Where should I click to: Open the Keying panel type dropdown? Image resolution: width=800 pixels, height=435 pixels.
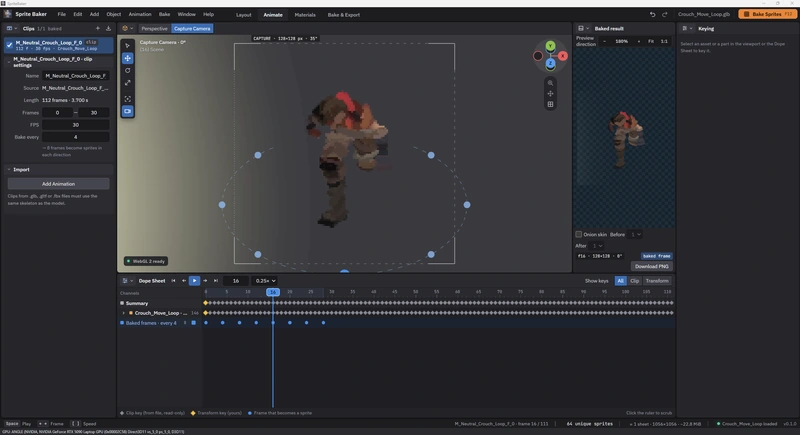coord(687,29)
